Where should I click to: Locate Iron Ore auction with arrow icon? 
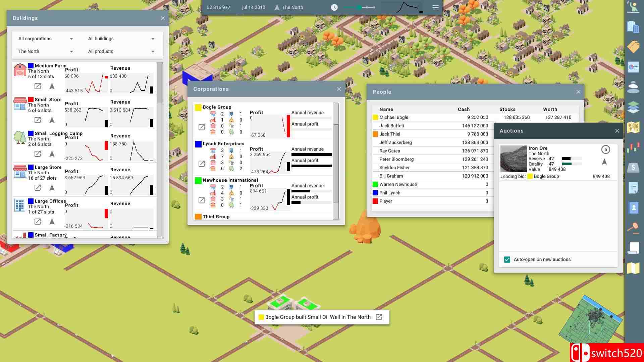tap(604, 162)
